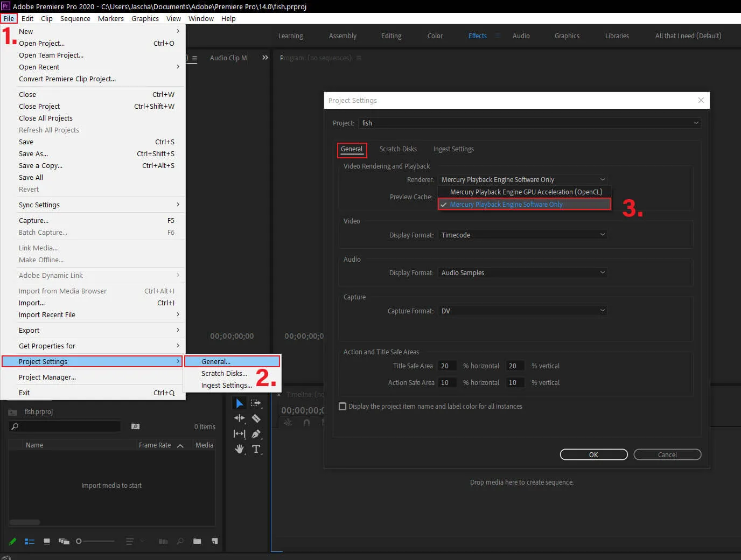This screenshot has width=741, height=560.
Task: Open Video Display Format Timecode dropdown
Action: tap(523, 235)
